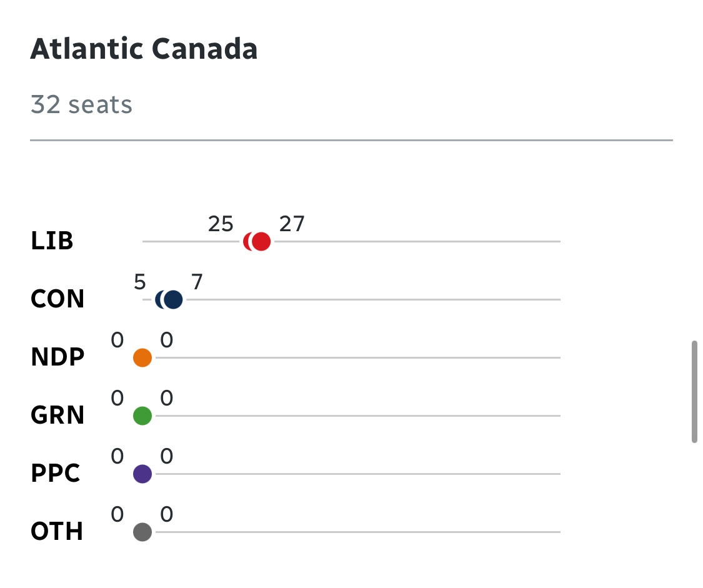703x588 pixels.
Task: Select the CON party label
Action: [x=57, y=299]
